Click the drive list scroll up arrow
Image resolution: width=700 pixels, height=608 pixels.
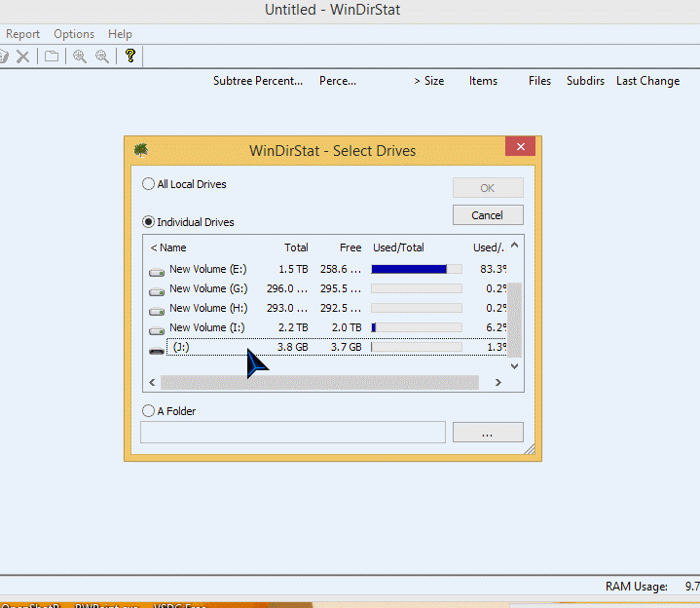[x=514, y=245]
